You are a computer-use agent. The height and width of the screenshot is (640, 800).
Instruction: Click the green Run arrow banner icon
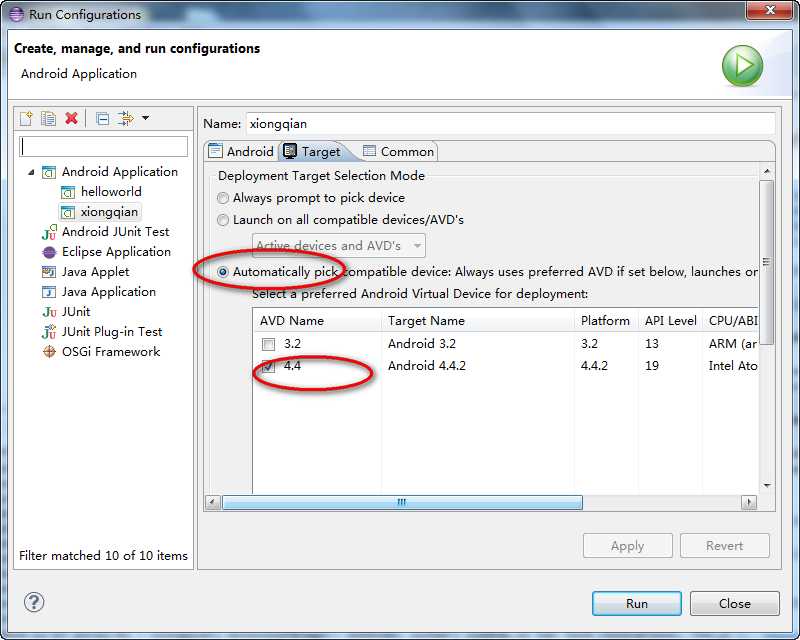point(742,66)
